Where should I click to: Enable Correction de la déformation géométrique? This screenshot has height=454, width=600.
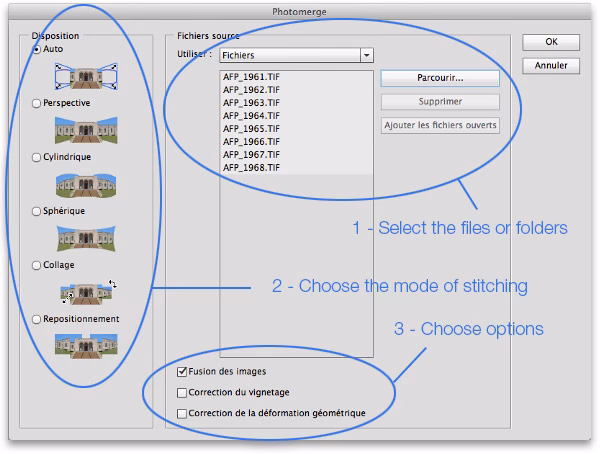pos(182,414)
